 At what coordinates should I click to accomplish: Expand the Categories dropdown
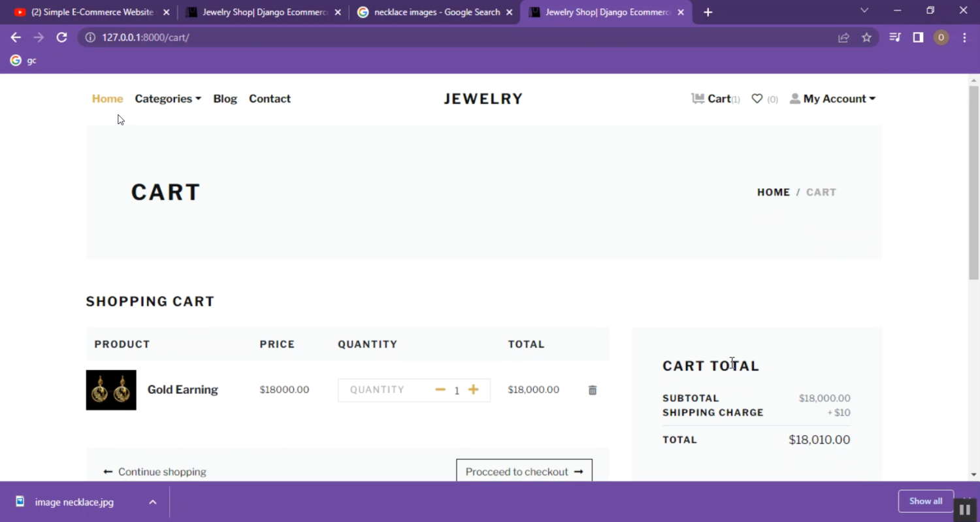(x=168, y=99)
